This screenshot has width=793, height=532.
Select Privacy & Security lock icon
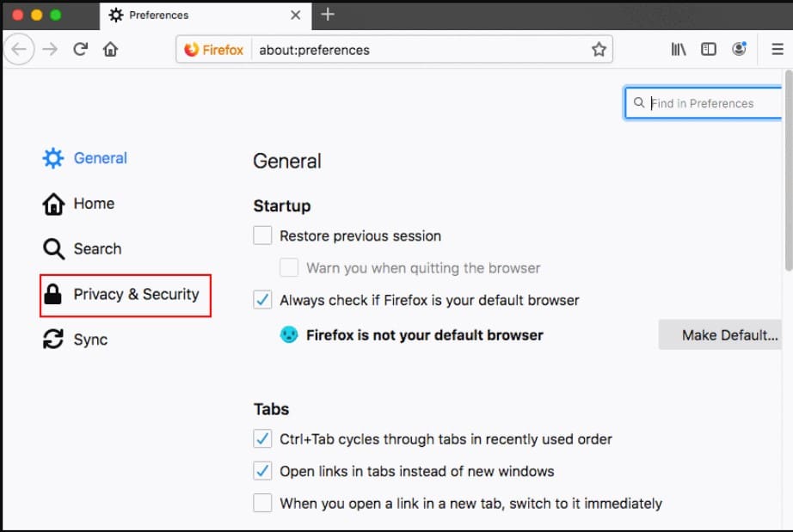[52, 294]
